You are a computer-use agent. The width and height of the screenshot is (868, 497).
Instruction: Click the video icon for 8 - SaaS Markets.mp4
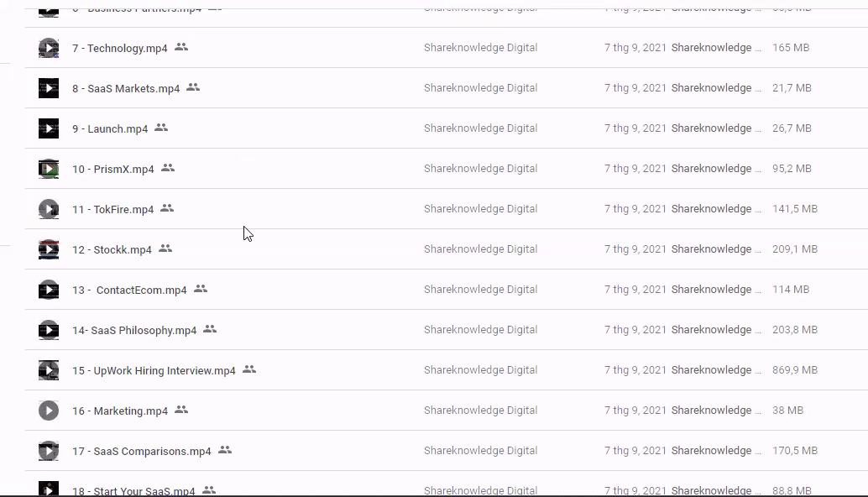tap(49, 88)
